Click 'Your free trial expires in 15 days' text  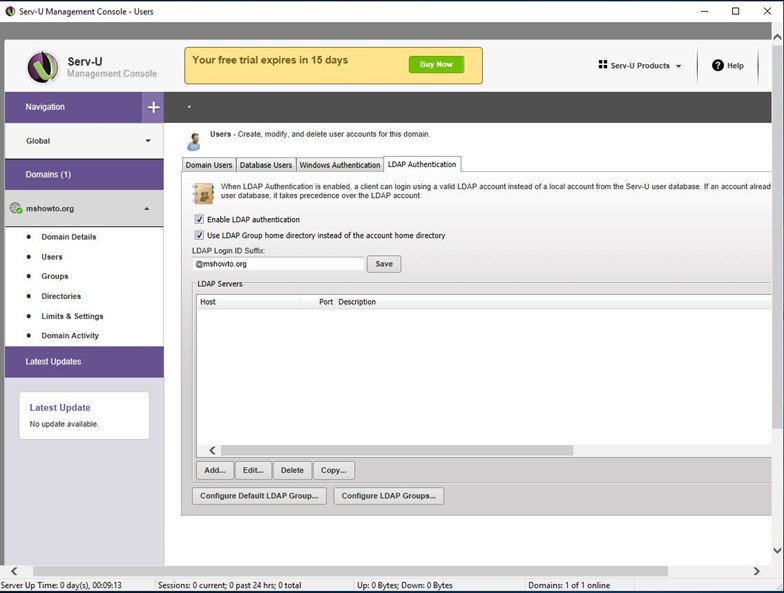pos(270,60)
